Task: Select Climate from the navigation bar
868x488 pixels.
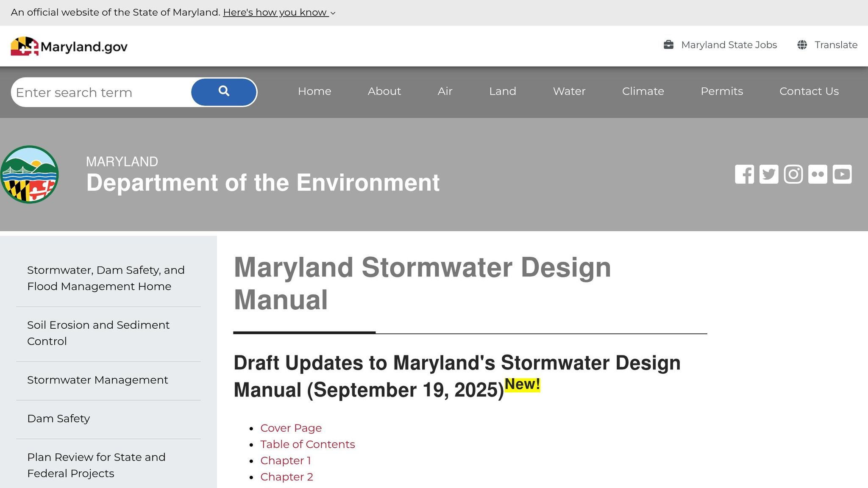Action: pyautogui.click(x=643, y=91)
